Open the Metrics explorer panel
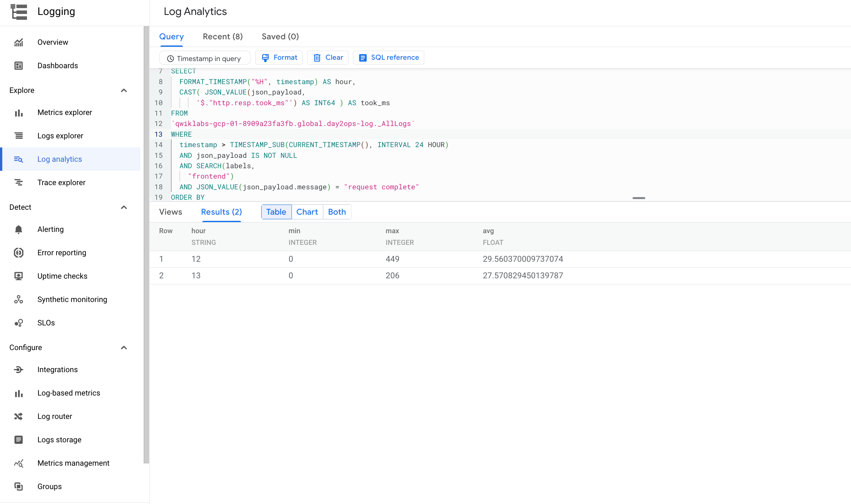Viewport: 851px width, 504px height. [x=65, y=112]
